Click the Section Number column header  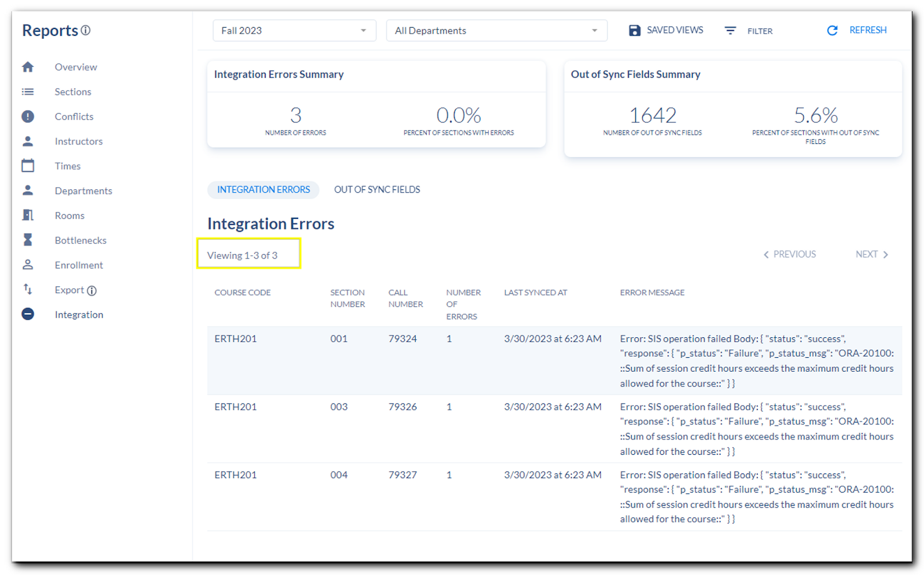click(348, 298)
